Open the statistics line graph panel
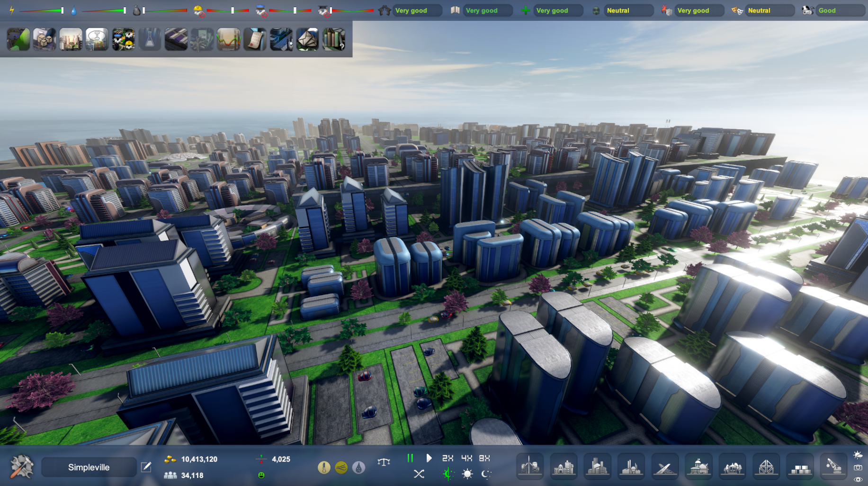 click(x=229, y=39)
